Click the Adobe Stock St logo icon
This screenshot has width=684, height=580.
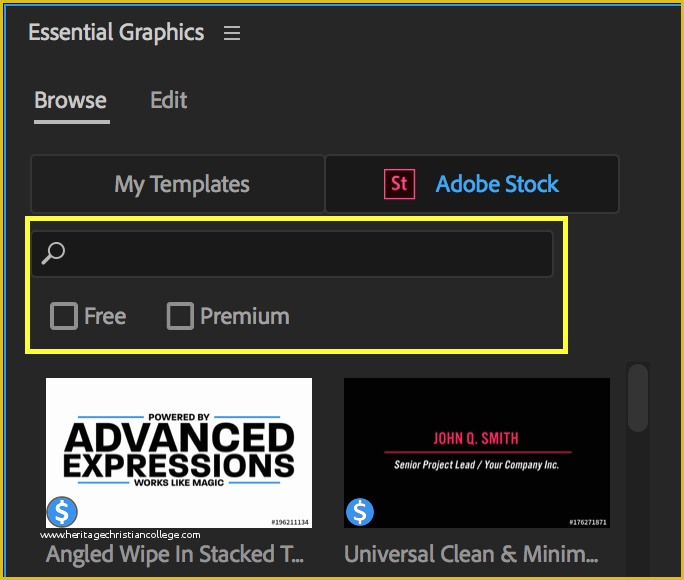pyautogui.click(x=399, y=184)
